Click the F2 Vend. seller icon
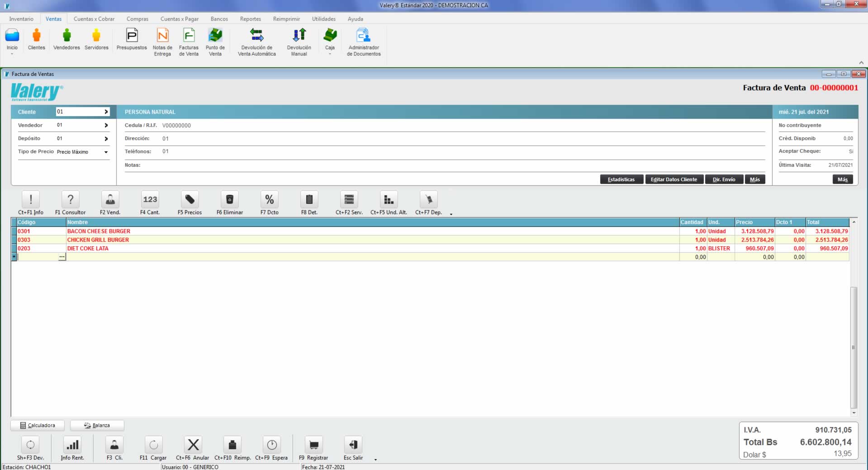Screen dimensions: 868x470 110,199
